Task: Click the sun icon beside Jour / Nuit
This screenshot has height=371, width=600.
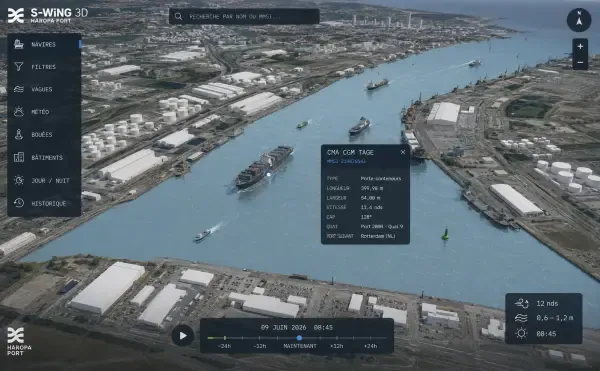Action: coord(19,180)
